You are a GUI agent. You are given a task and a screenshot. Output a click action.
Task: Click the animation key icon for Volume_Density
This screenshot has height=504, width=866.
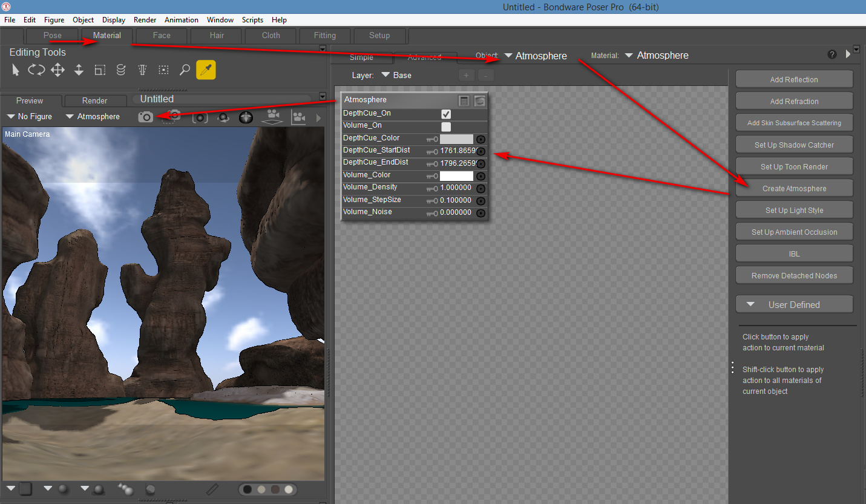[431, 188]
